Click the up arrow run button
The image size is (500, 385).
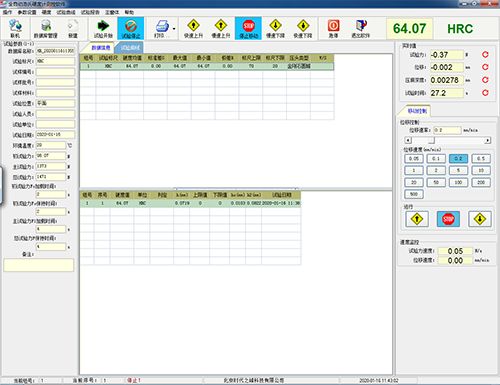pyautogui.click(x=417, y=219)
